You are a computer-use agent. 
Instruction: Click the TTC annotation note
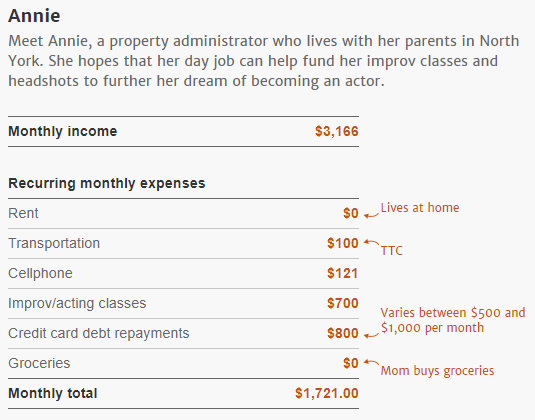point(392,251)
